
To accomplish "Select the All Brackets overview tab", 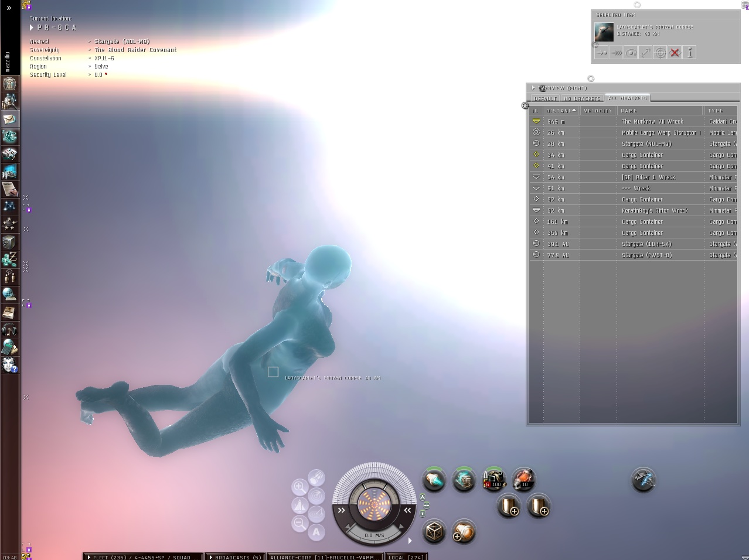I will click(628, 98).
